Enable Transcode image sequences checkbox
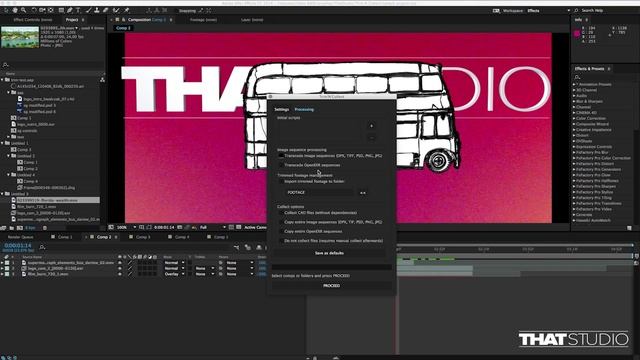Screen dimensions: 640x360 pos(281,156)
